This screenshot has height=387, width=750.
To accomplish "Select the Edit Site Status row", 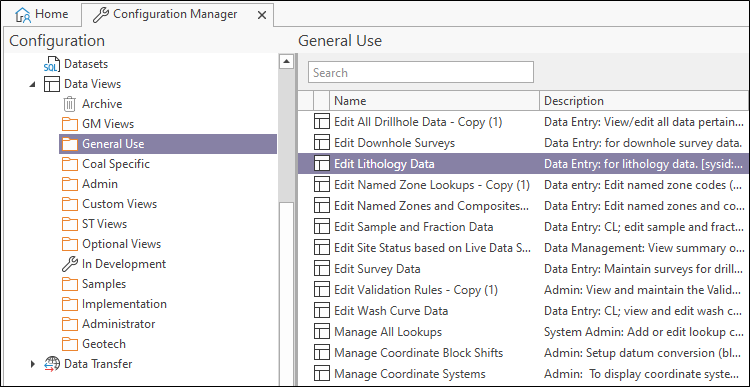I will [524, 248].
